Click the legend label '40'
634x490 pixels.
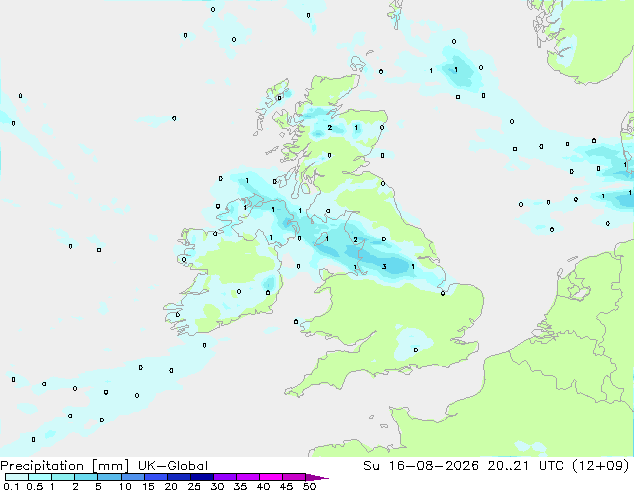(263, 486)
